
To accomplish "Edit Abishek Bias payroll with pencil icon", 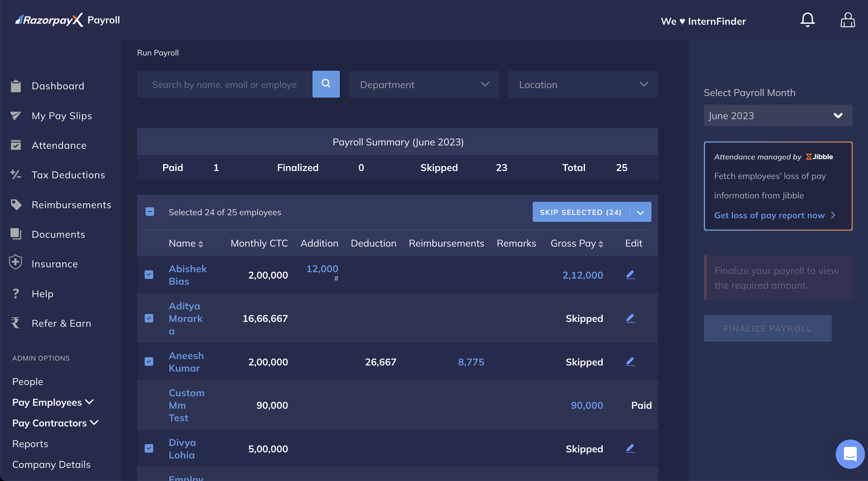I will tap(630, 275).
